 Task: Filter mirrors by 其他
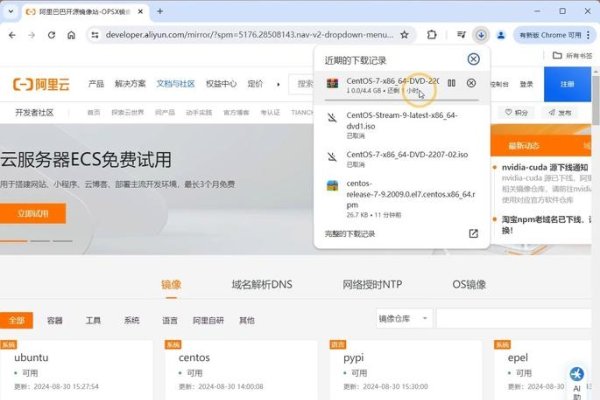[247, 320]
